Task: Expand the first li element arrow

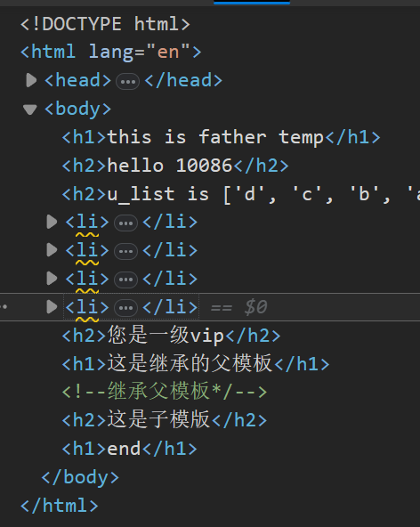Action: click(52, 222)
